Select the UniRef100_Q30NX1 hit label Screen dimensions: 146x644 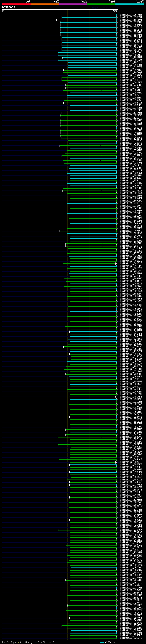click(131, 555)
